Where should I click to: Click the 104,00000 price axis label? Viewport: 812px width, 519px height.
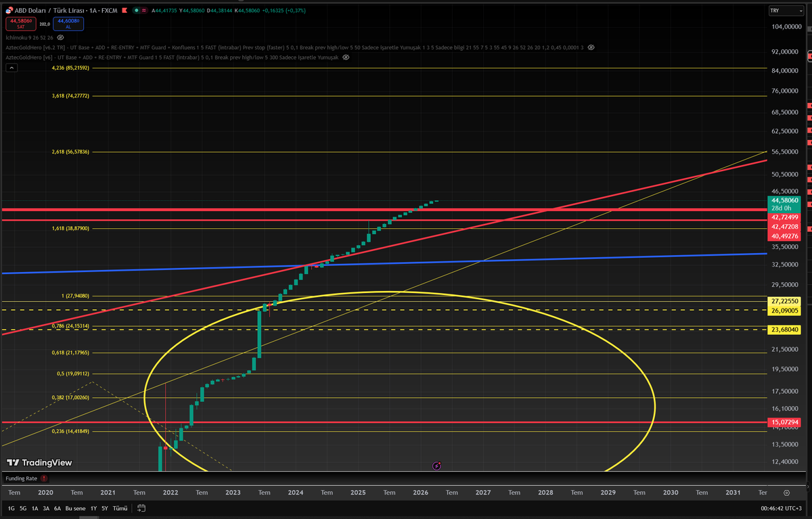786,27
